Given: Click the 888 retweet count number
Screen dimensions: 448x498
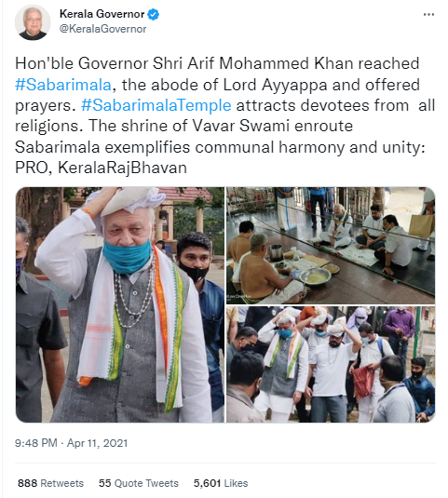Looking at the screenshot, I should point(27,483).
